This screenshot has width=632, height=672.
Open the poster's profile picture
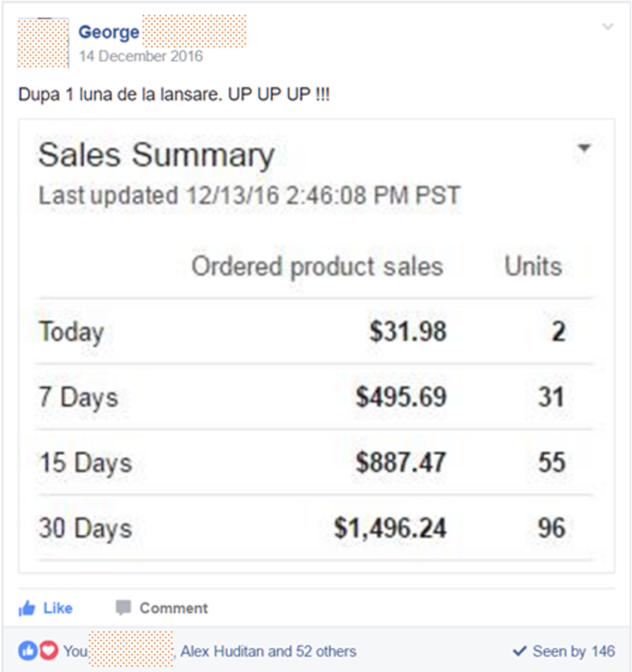point(43,43)
